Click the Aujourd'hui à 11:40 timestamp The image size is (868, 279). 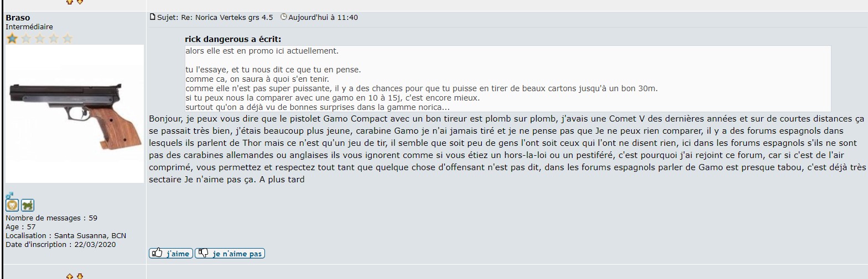pos(323,17)
